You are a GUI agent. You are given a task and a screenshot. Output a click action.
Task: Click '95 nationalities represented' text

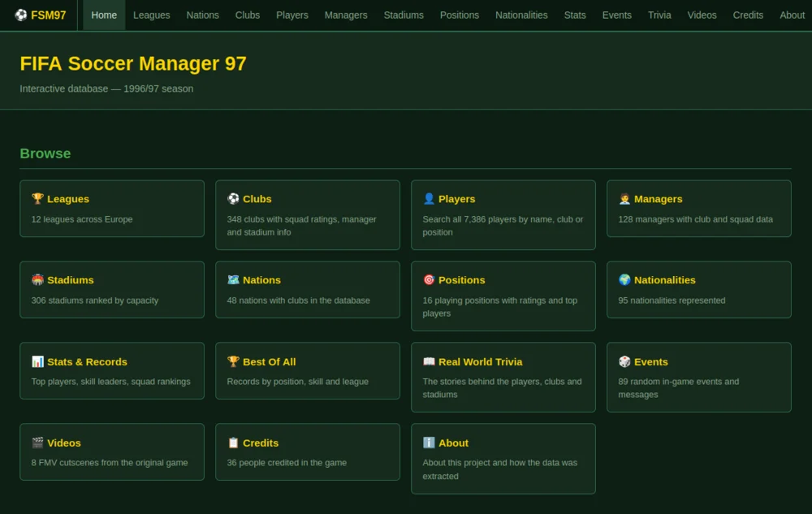672,300
